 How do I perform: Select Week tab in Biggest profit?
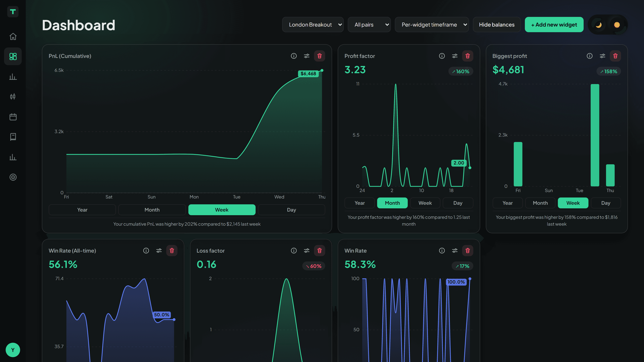point(573,203)
